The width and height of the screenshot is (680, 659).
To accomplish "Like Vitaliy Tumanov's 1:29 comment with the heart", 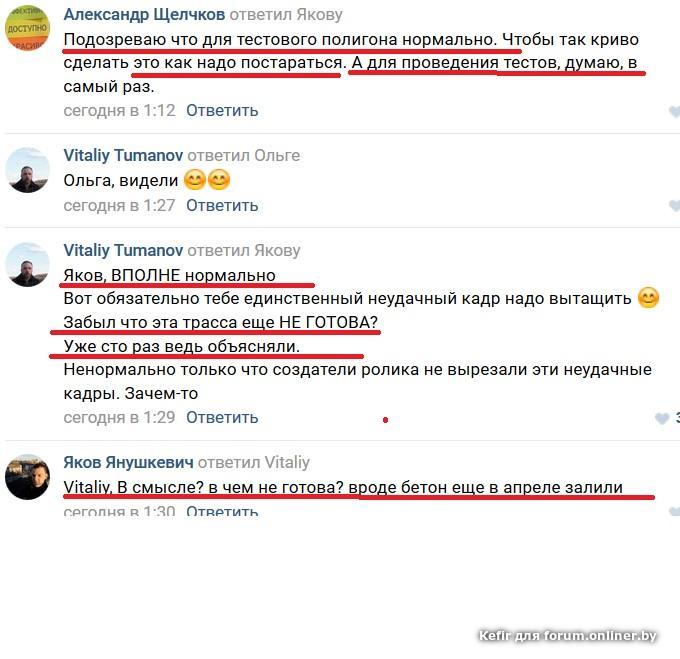I will click(x=662, y=418).
